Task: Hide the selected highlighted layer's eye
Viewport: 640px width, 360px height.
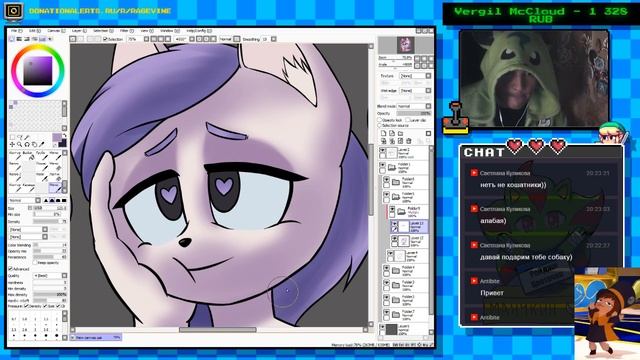Action: click(x=395, y=224)
